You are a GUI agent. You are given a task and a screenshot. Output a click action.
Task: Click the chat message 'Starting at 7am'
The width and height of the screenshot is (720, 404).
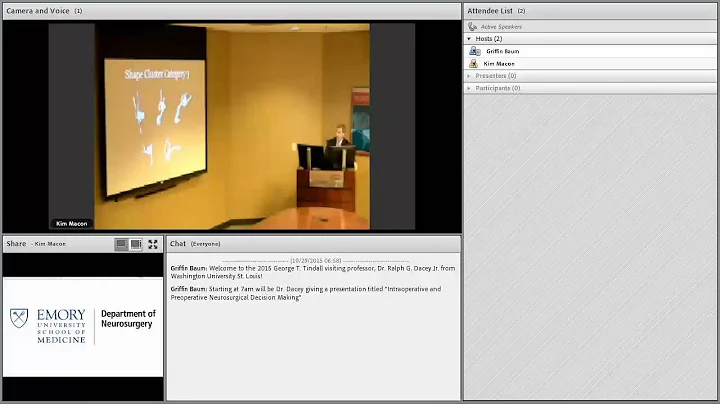click(306, 293)
